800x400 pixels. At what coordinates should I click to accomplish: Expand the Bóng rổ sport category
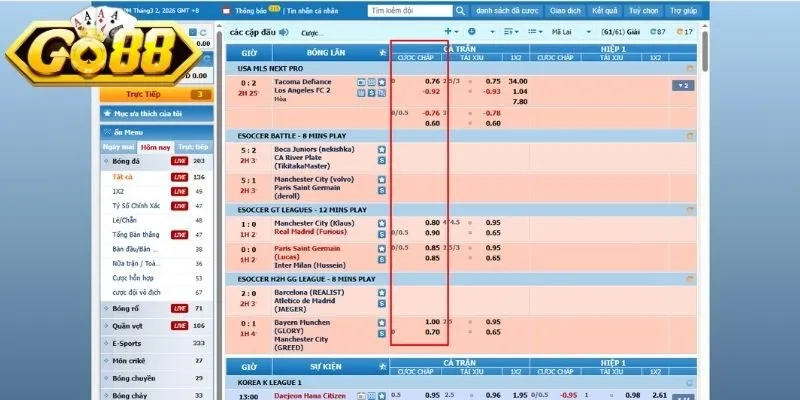tap(157, 309)
